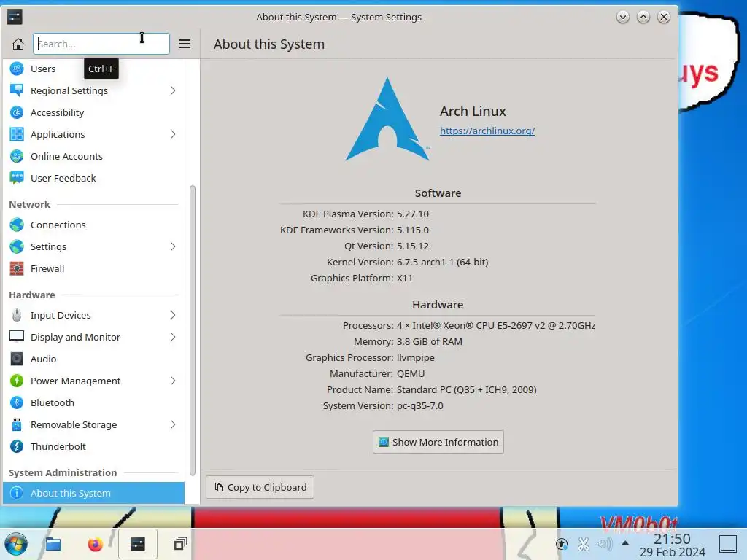Open network Connections icon
747x560 pixels.
pyautogui.click(x=17, y=225)
